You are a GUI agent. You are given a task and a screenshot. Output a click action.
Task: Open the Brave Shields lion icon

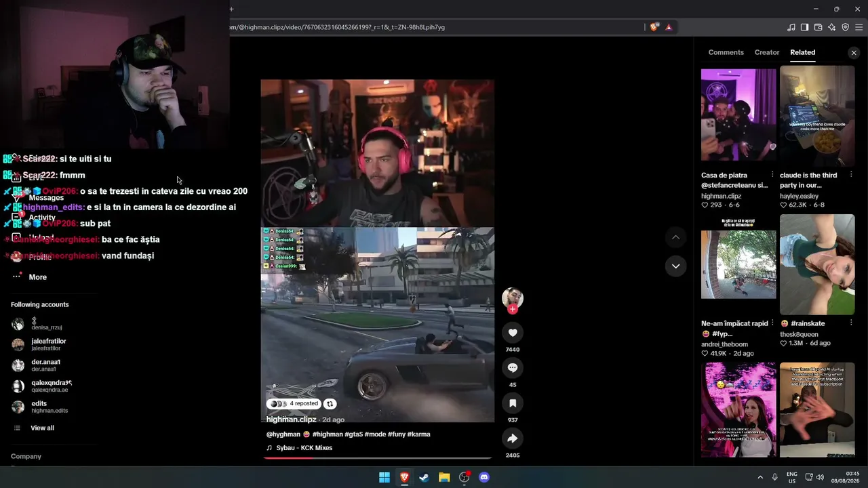654,27
